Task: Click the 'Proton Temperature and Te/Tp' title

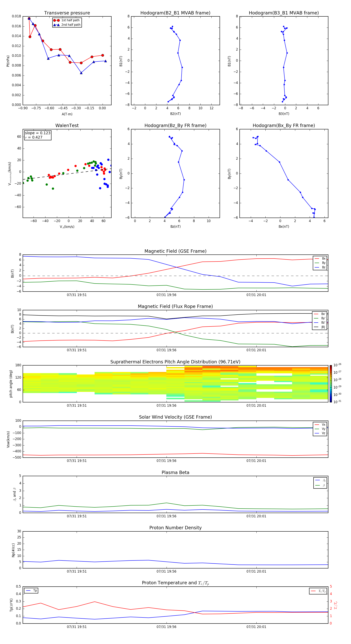Action: click(175, 583)
